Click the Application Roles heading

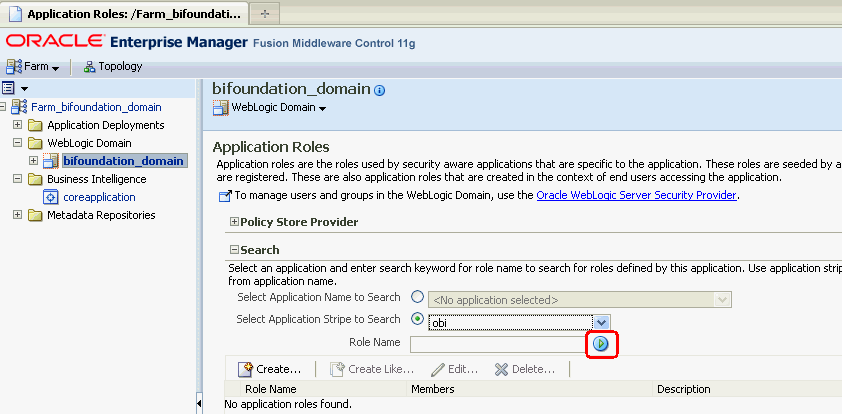click(271, 147)
